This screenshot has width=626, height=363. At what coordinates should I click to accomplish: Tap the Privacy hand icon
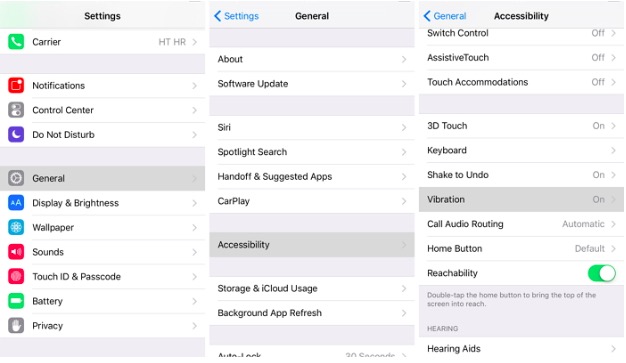tap(16, 325)
